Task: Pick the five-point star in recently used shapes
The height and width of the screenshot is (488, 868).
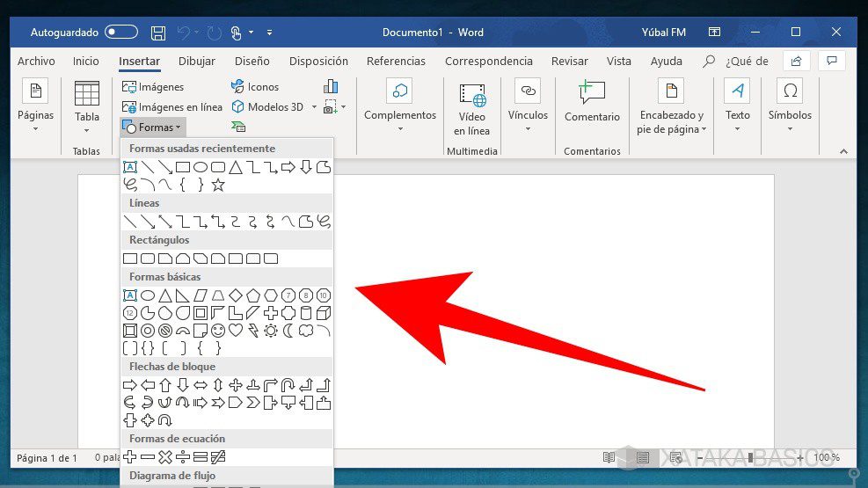Action: (218, 185)
